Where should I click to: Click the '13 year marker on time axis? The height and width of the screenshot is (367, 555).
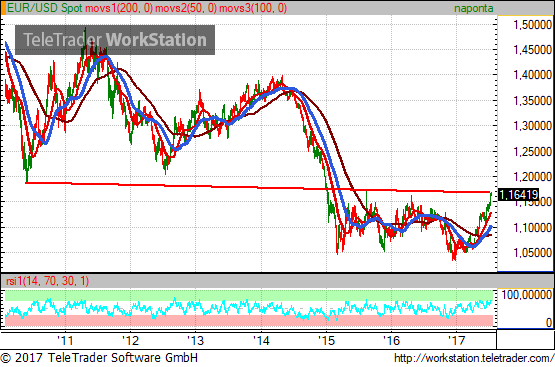(x=196, y=341)
